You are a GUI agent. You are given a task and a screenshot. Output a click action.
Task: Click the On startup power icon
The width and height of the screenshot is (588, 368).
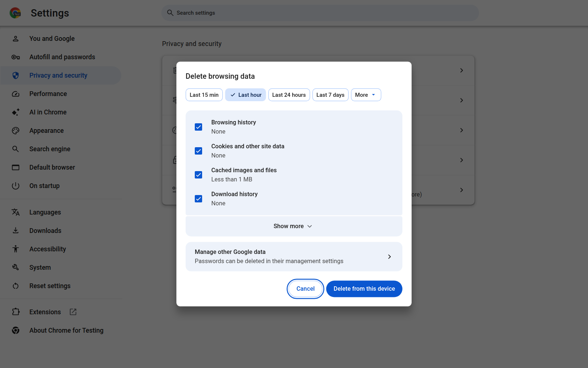[x=15, y=186]
